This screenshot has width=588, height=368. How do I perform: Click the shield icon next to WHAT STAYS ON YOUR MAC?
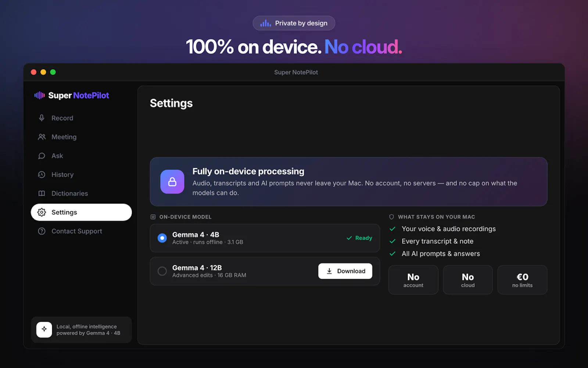point(391,217)
